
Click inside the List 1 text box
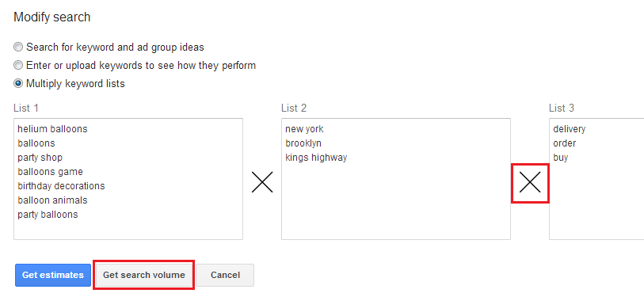(x=128, y=179)
